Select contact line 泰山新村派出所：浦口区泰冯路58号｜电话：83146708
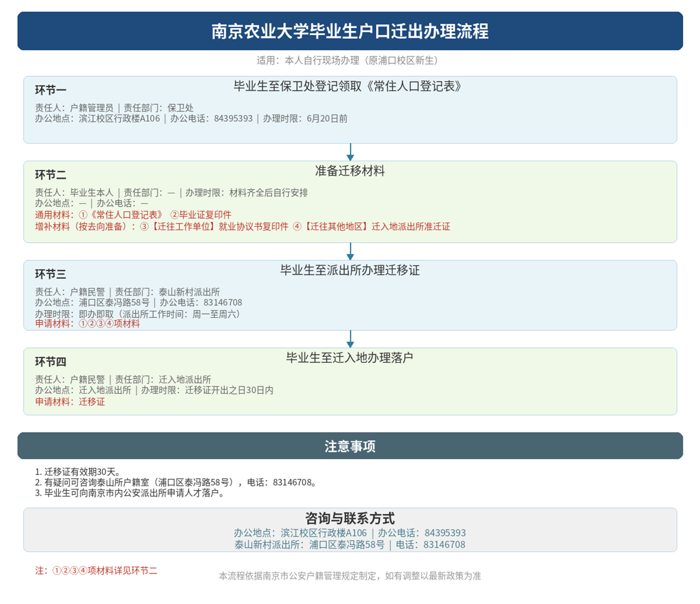This screenshot has height=604, width=700. click(350, 545)
